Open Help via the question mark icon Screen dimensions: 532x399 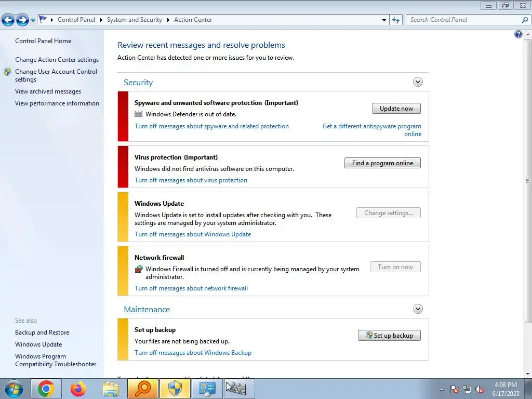pos(518,34)
